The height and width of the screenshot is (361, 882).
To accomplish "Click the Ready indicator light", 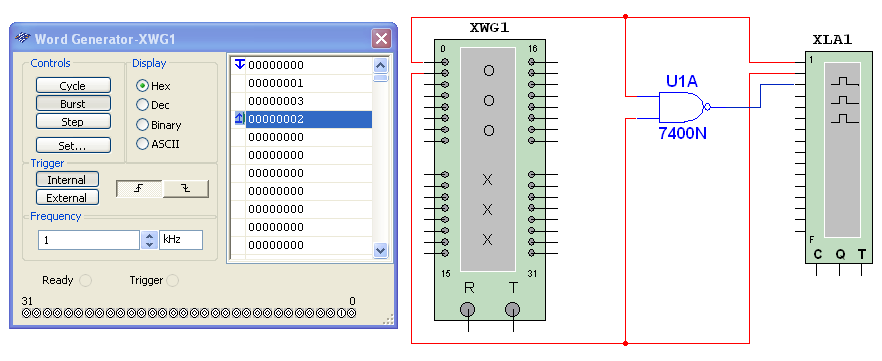I will pos(85,280).
